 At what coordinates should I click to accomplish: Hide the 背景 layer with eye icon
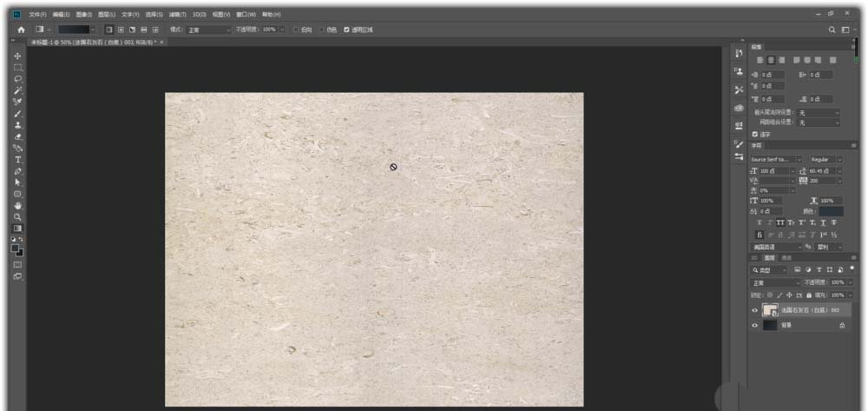coord(754,325)
